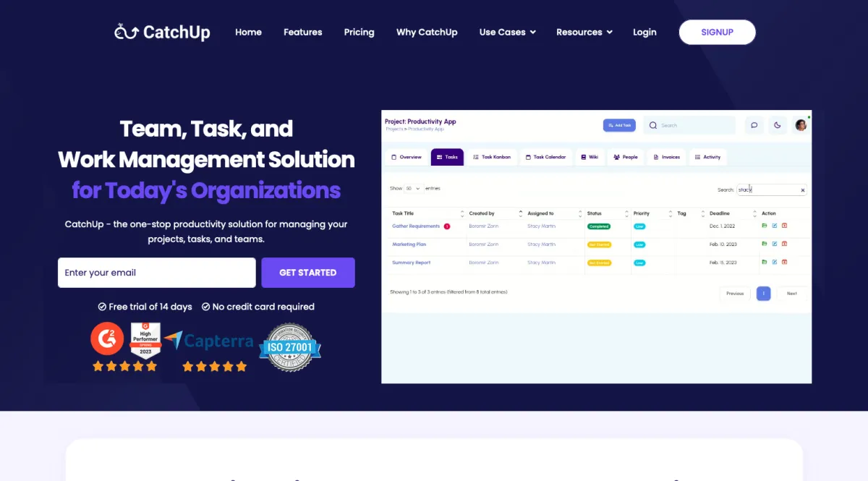Sort table by Tag column

pyautogui.click(x=691, y=213)
